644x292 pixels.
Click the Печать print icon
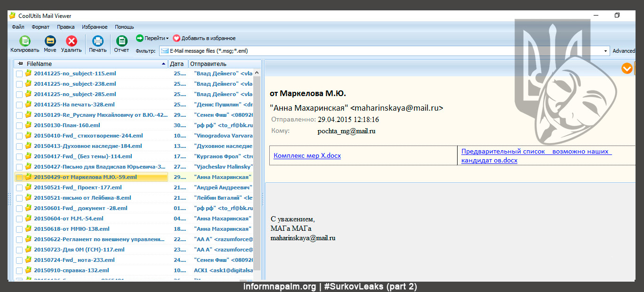coord(97,41)
